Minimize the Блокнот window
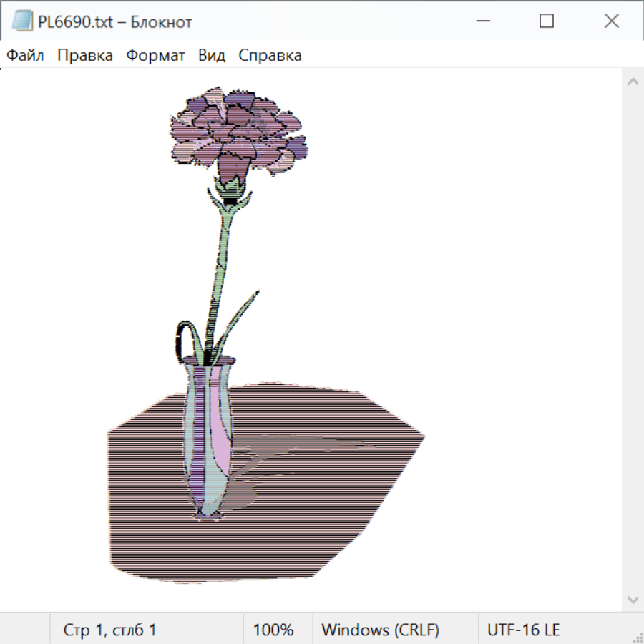Screen dimensions: 644x644 point(482,21)
